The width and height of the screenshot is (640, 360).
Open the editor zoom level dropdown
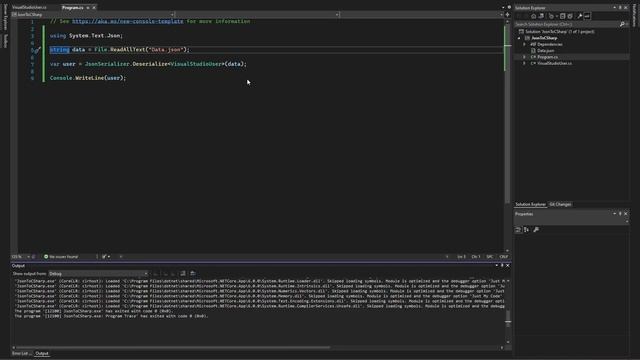29,257
